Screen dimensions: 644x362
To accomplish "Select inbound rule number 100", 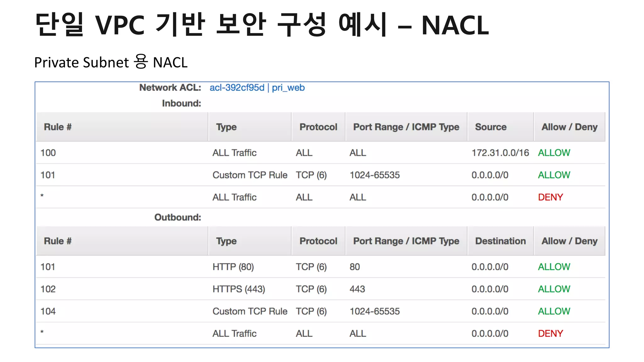I will click(48, 153).
